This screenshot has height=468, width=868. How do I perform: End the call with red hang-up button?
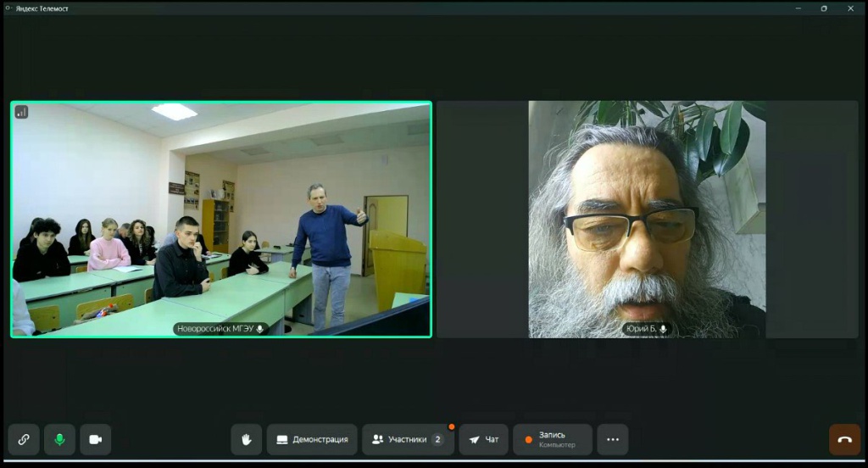(x=844, y=439)
